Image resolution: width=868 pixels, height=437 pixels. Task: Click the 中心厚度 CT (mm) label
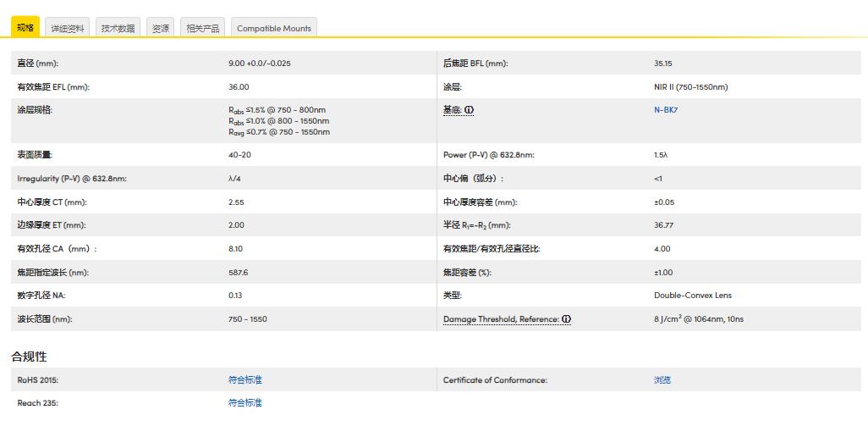coord(52,202)
